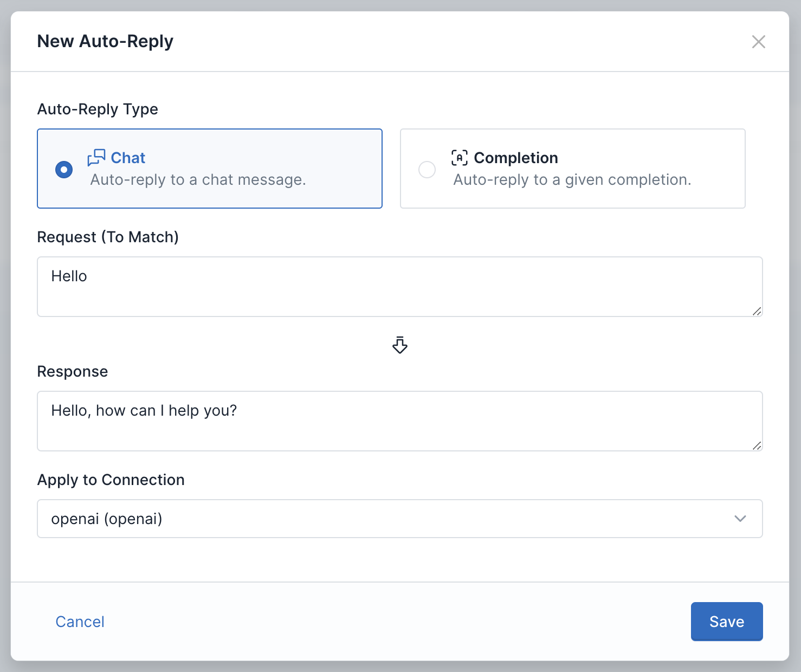Save the new auto-reply
The width and height of the screenshot is (801, 672).
(x=727, y=622)
